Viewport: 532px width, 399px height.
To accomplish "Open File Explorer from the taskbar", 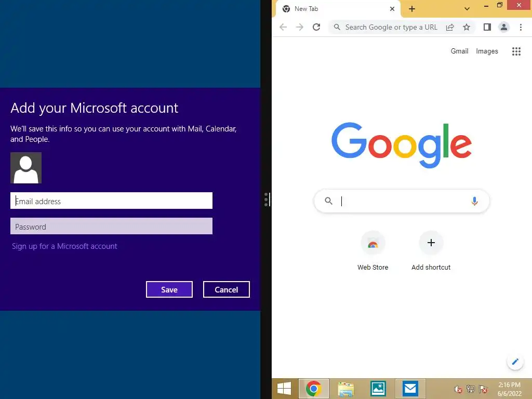I will (345, 389).
